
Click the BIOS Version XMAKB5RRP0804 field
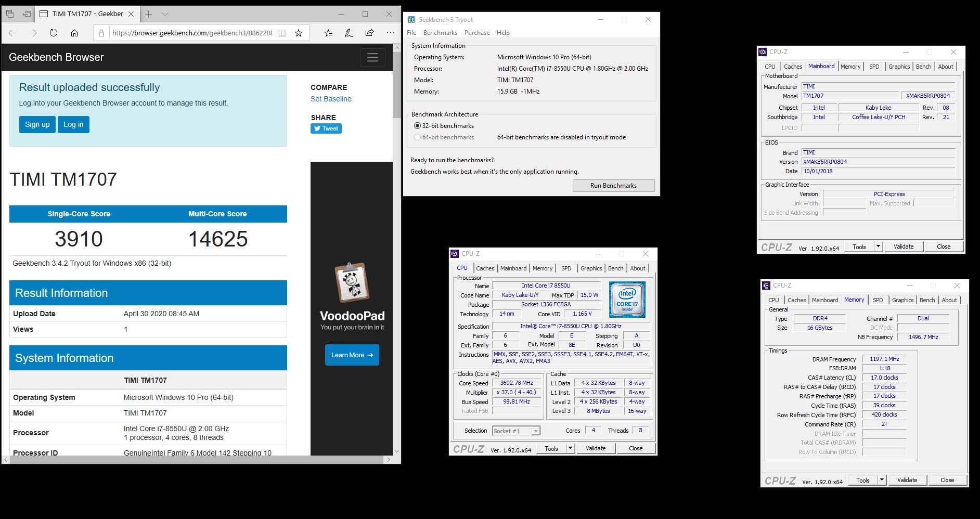[x=878, y=162]
